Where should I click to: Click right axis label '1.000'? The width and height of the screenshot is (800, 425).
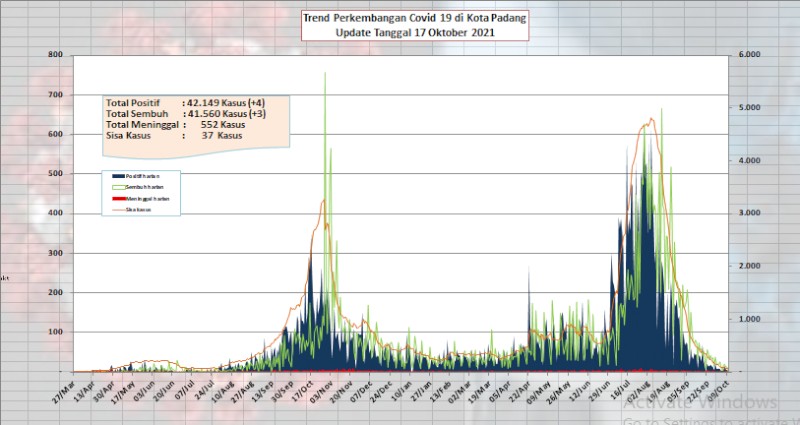click(749, 319)
